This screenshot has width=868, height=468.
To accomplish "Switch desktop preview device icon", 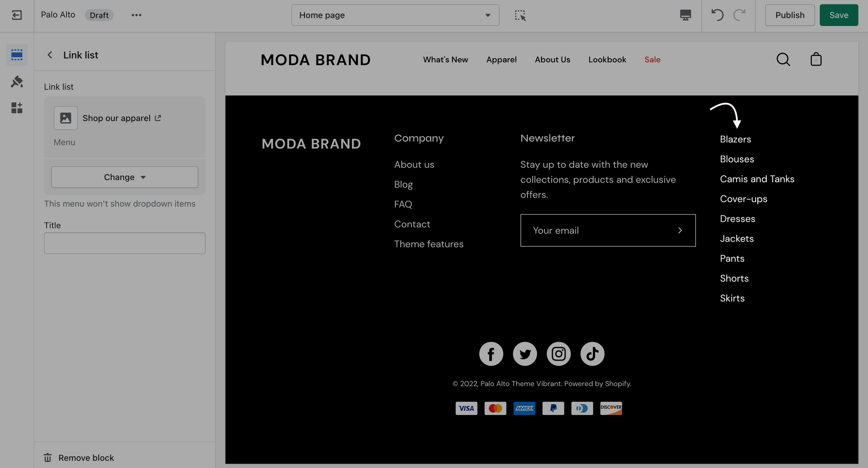I will pyautogui.click(x=685, y=15).
